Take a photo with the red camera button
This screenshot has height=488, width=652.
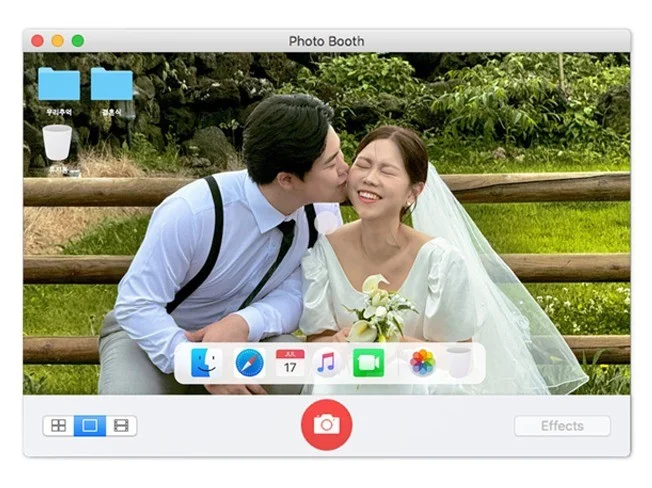click(x=326, y=425)
